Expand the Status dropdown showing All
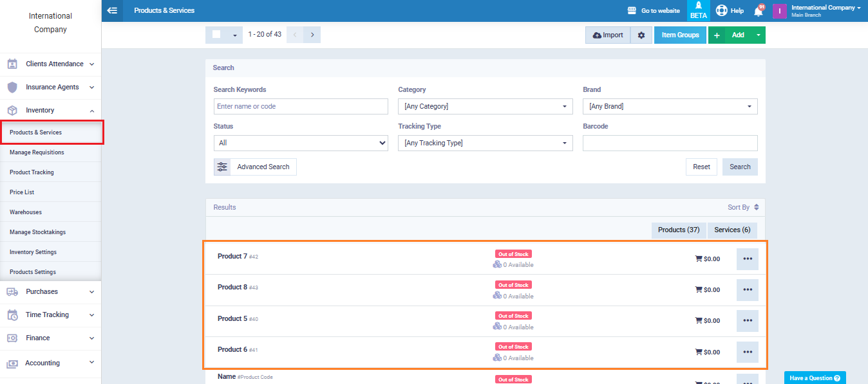 coord(301,143)
